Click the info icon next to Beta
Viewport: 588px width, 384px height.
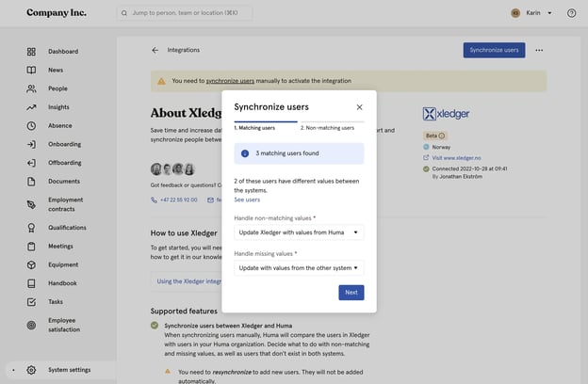pyautogui.click(x=442, y=136)
